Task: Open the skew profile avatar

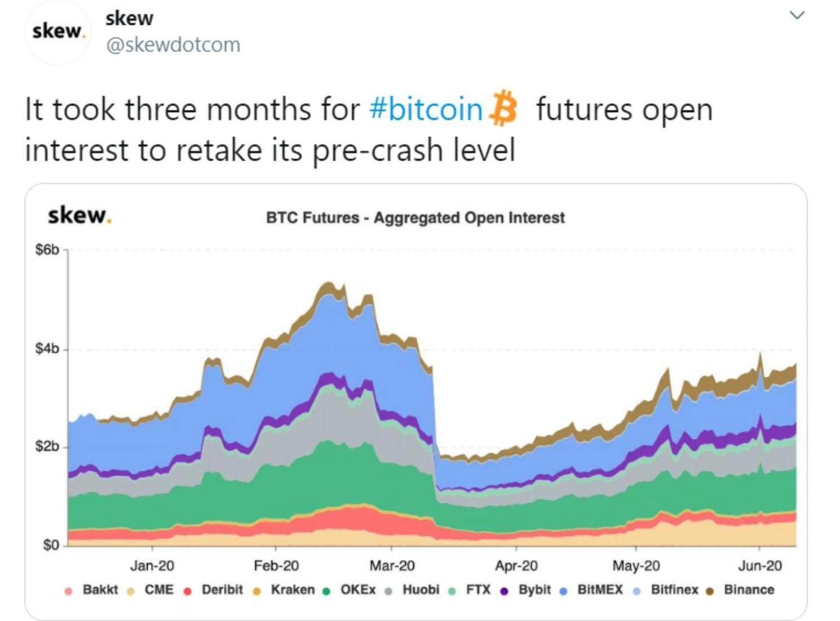Action: 58,32
